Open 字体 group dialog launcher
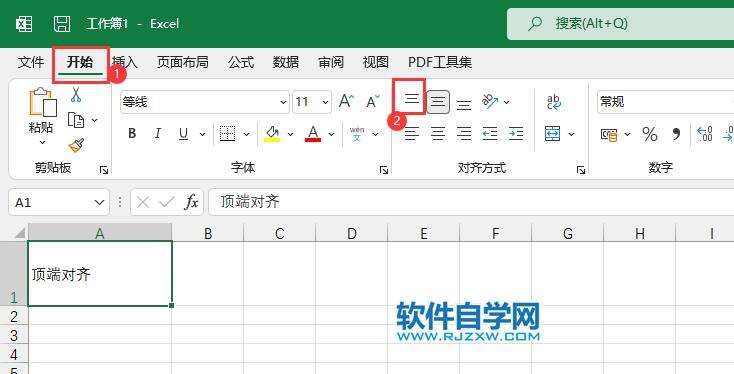The height and width of the screenshot is (374, 734). coord(384,170)
